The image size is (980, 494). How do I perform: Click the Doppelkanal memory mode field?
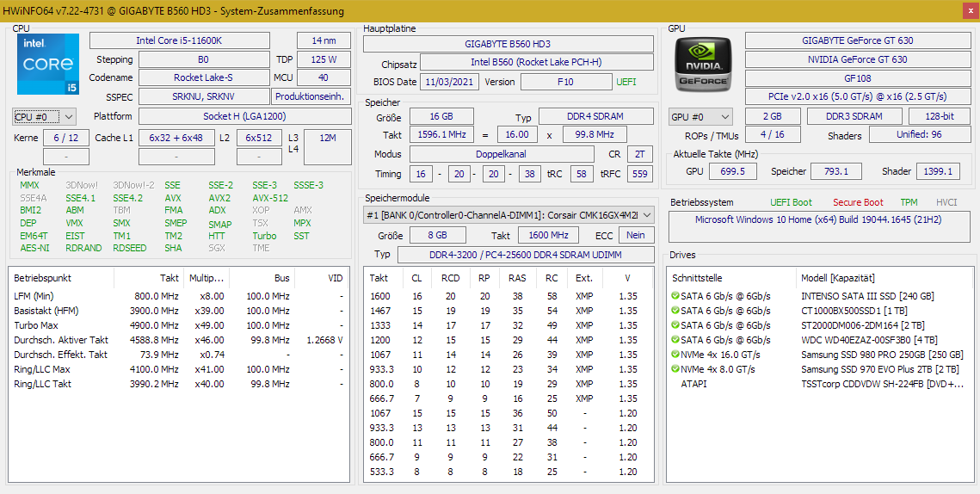coord(502,154)
